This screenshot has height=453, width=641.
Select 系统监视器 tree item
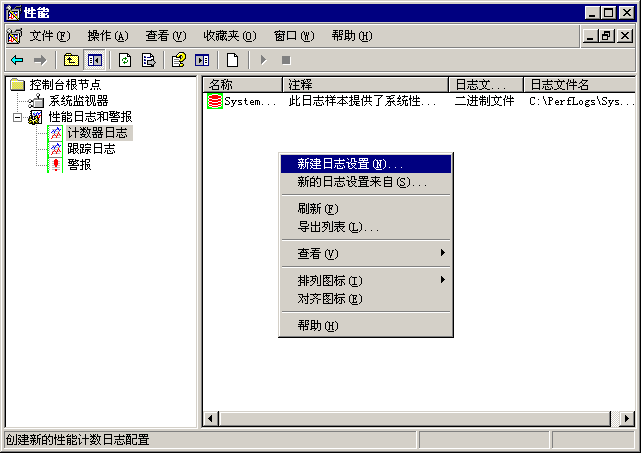coord(78,101)
